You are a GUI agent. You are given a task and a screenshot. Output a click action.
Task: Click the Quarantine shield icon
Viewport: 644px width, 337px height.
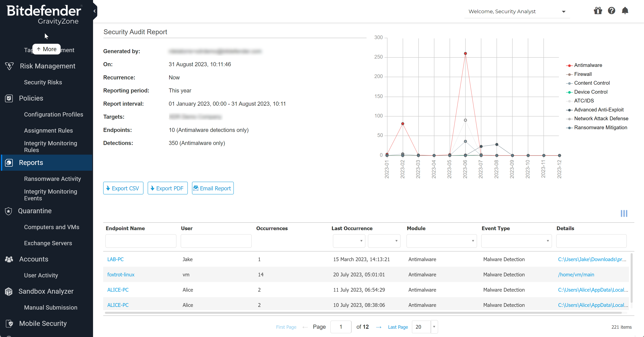pos(8,211)
